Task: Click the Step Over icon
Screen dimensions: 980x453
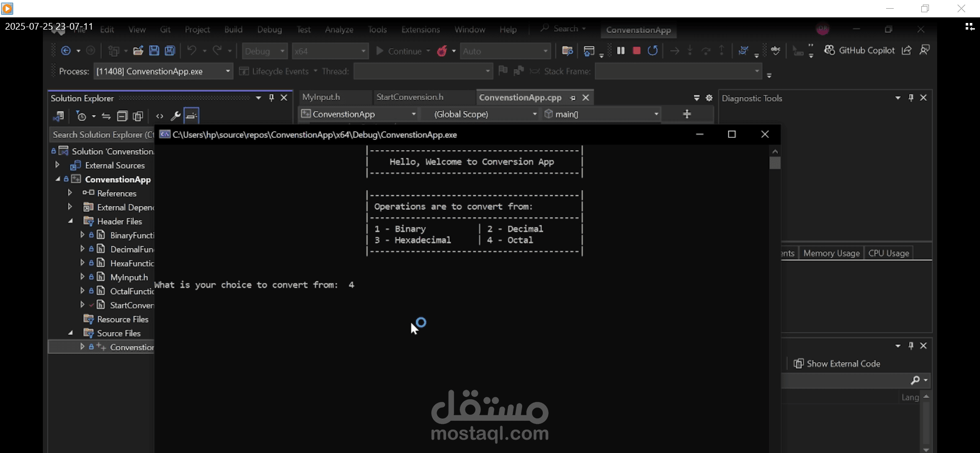Action: (706, 51)
